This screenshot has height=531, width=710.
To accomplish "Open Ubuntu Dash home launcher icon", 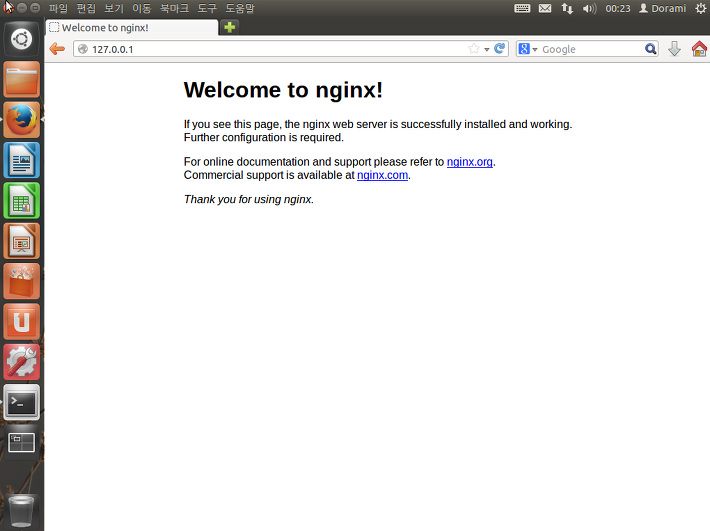I will [x=21, y=39].
